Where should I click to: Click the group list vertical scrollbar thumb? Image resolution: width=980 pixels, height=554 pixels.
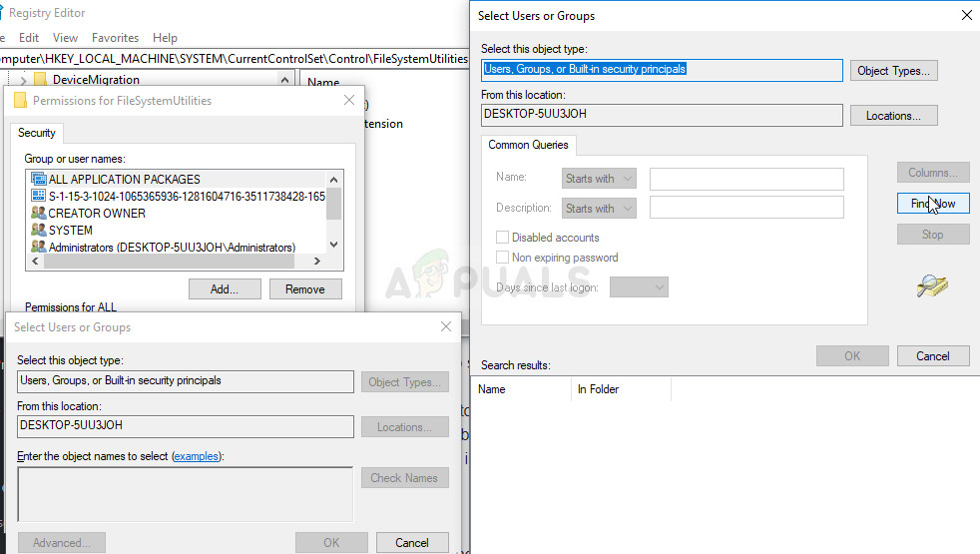tap(333, 204)
